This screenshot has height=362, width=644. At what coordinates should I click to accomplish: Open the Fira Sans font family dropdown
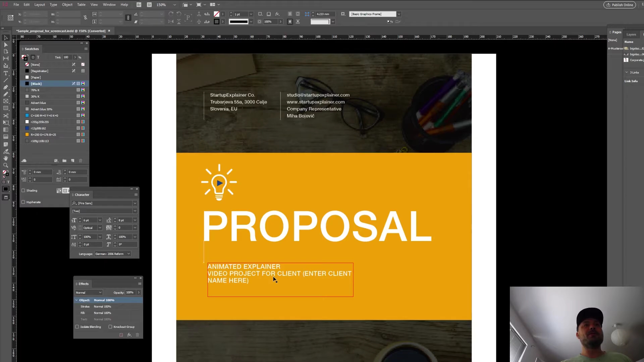pyautogui.click(x=135, y=203)
